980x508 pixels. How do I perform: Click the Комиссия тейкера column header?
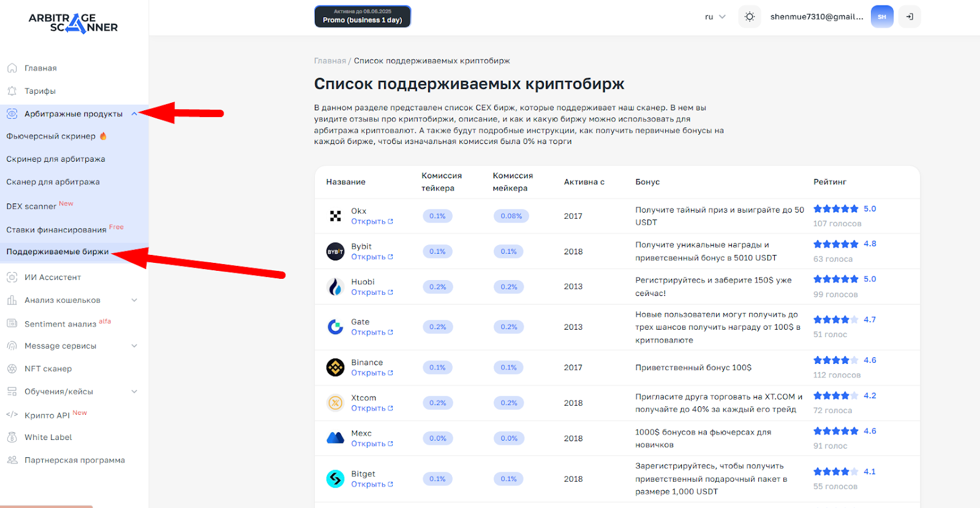[442, 182]
